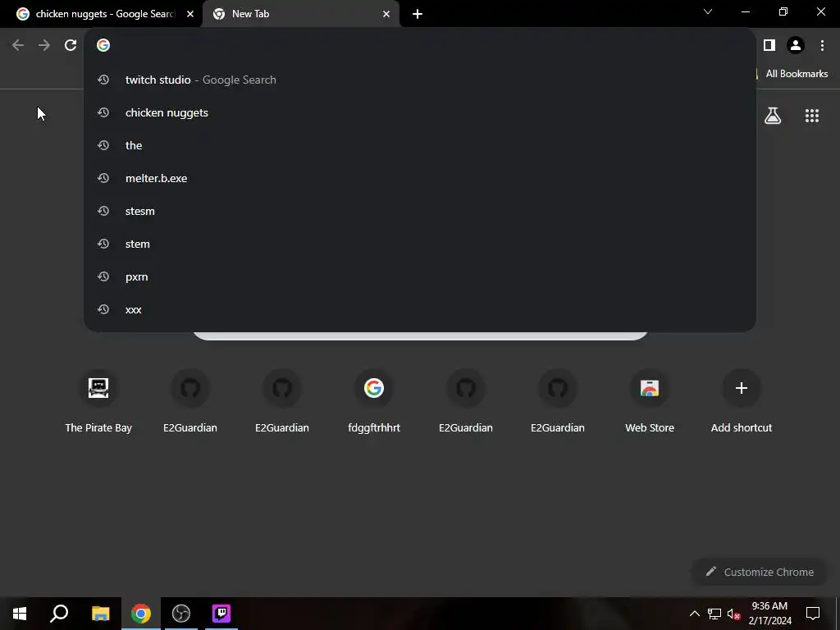
Task: Open the fdggftrhhrt shortcut
Action: [374, 400]
